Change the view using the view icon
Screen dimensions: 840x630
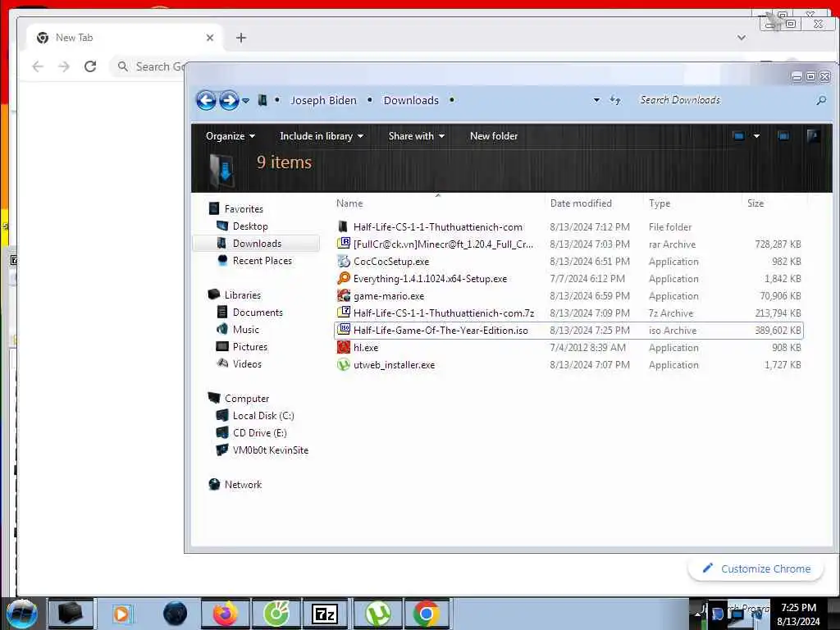click(739, 136)
